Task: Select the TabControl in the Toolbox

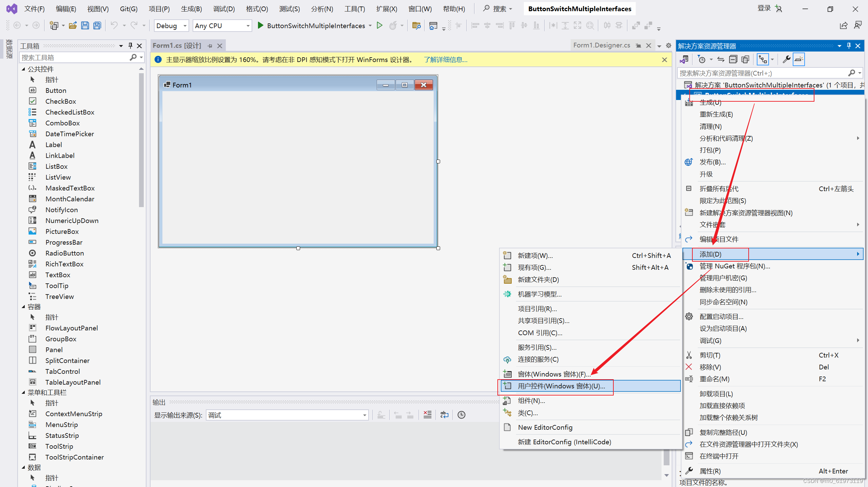Action: click(63, 371)
